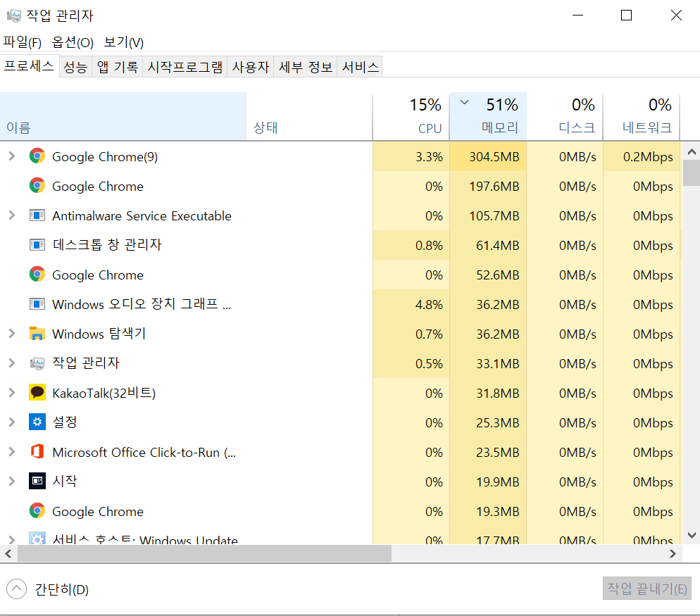The image size is (700, 616).
Task: Sort by the CPU column header
Action: [411, 116]
